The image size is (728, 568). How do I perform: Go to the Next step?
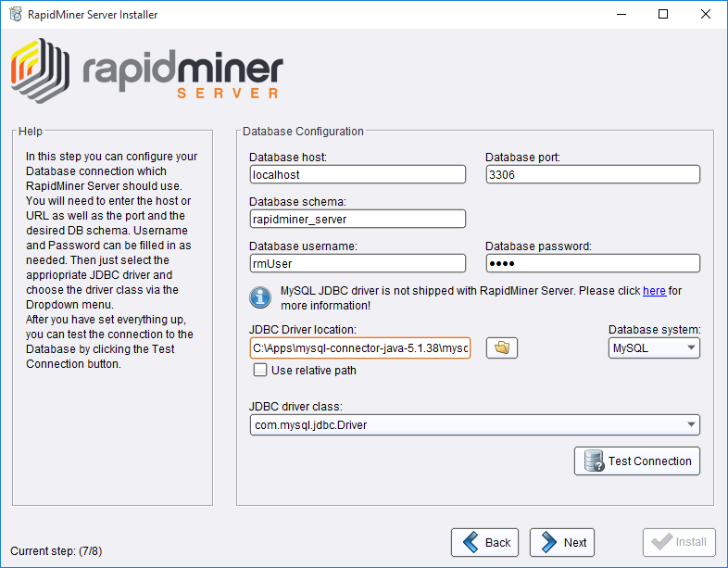562,542
